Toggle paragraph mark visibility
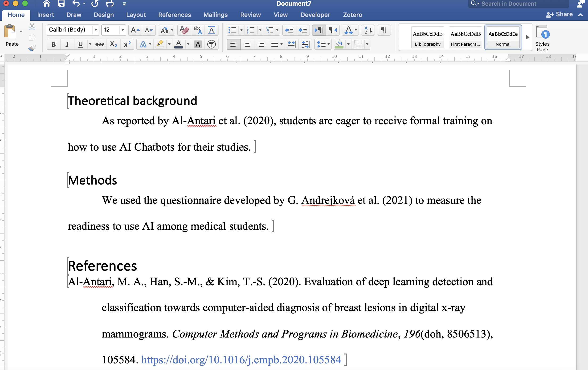Viewport: 588px width, 370px height. click(x=384, y=30)
